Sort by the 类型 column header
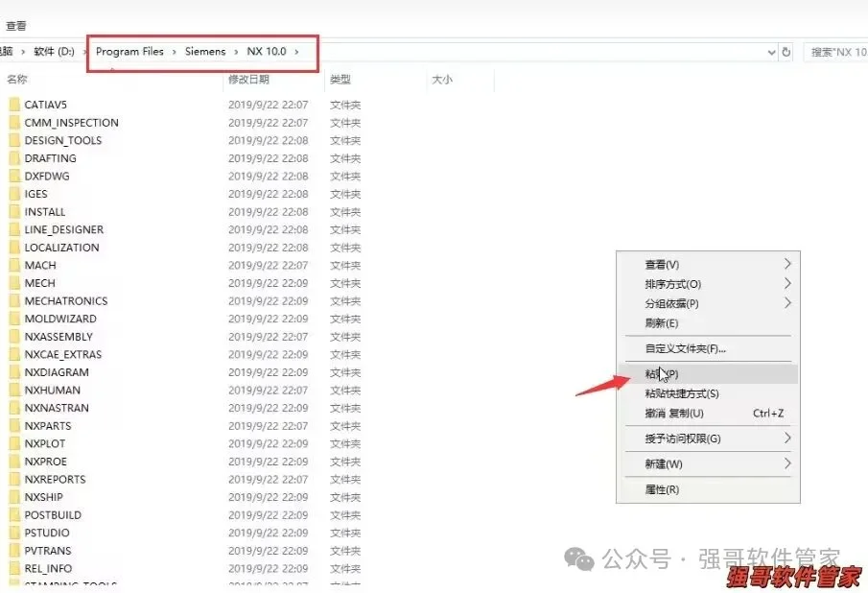The height and width of the screenshot is (593, 868). (x=340, y=80)
